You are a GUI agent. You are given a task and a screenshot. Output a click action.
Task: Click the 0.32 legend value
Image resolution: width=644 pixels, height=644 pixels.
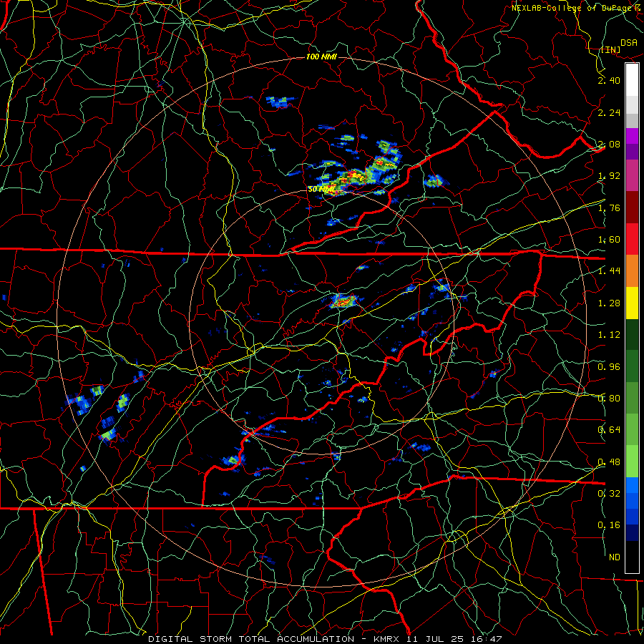609,494
